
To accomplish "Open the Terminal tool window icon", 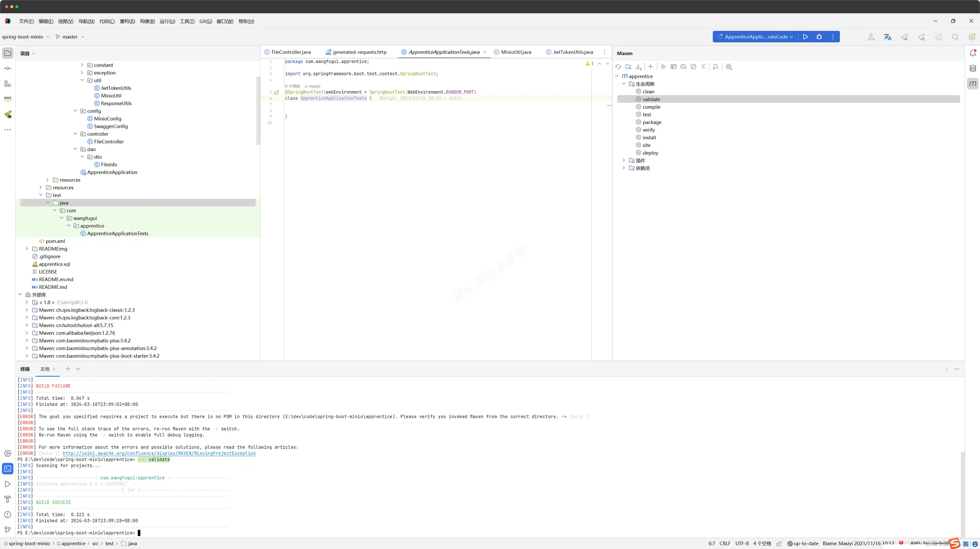I will 7,468.
